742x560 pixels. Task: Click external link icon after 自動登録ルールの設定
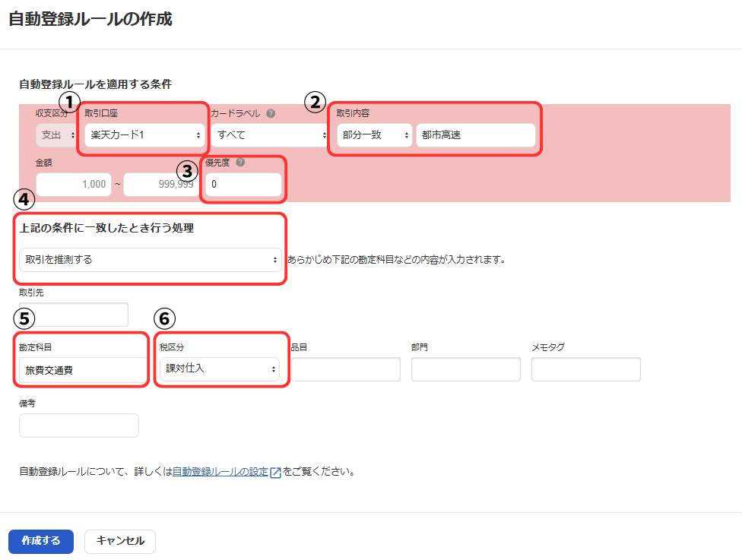click(x=276, y=472)
